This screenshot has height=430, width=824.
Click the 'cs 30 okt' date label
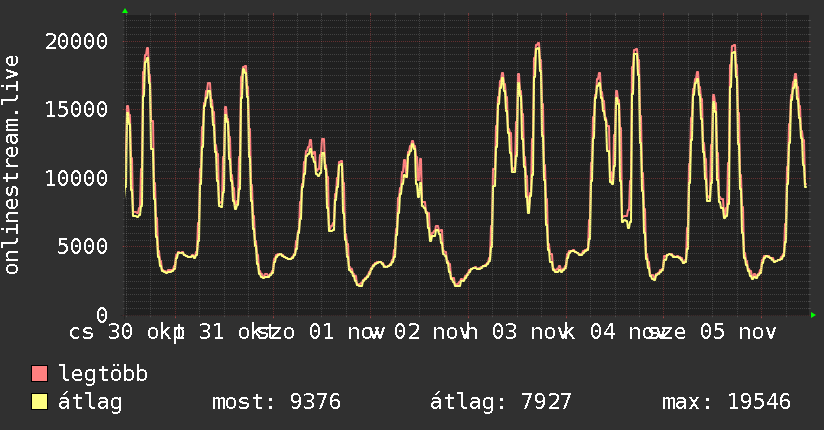[x=126, y=332]
